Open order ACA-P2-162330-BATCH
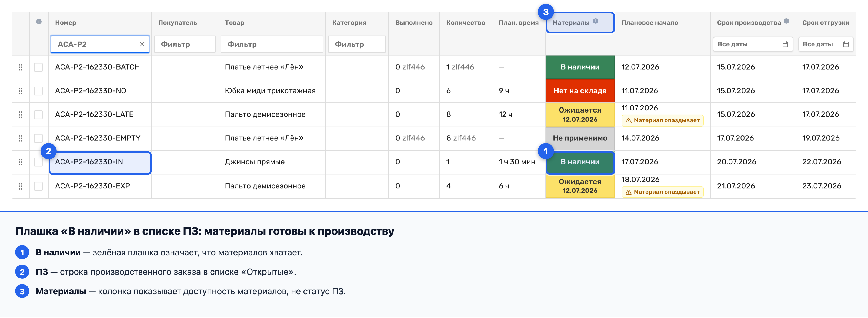 (97, 67)
